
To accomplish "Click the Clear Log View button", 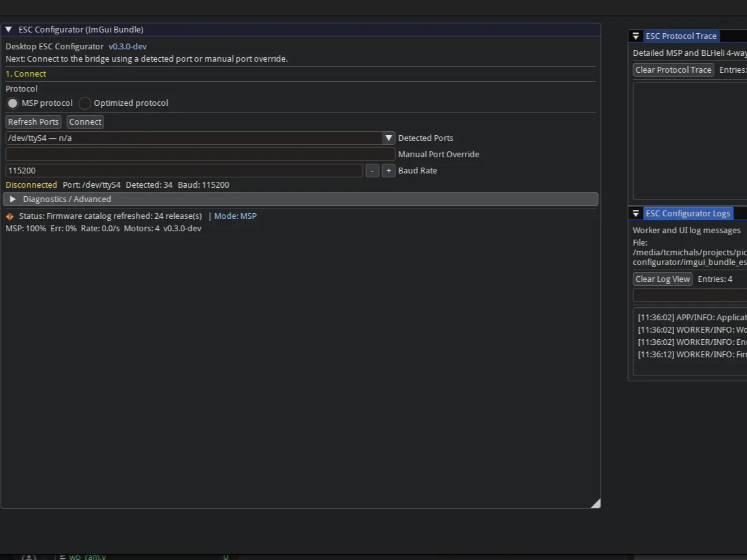I will pyautogui.click(x=662, y=279).
